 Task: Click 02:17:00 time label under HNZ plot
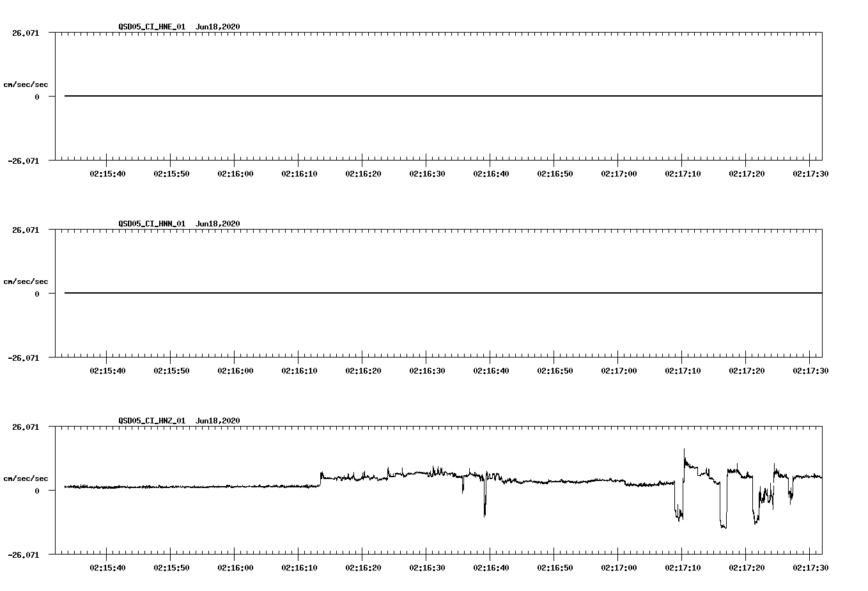click(619, 568)
